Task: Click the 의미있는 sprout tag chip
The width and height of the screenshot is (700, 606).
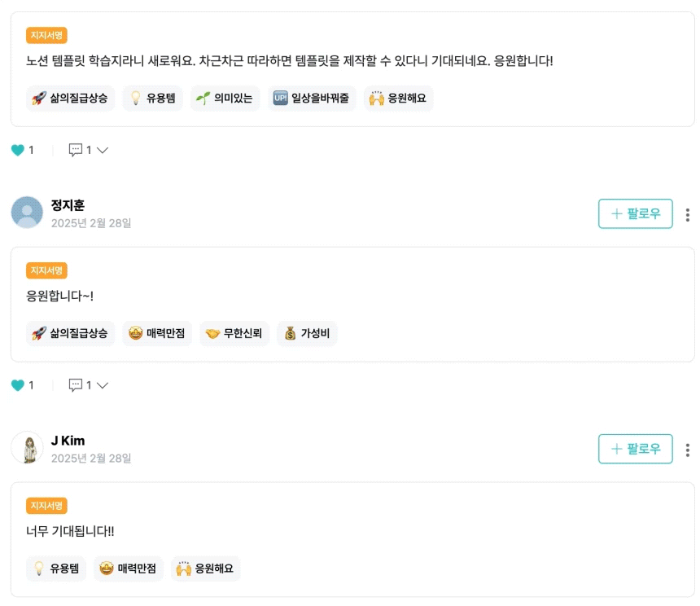Action: pyautogui.click(x=225, y=99)
